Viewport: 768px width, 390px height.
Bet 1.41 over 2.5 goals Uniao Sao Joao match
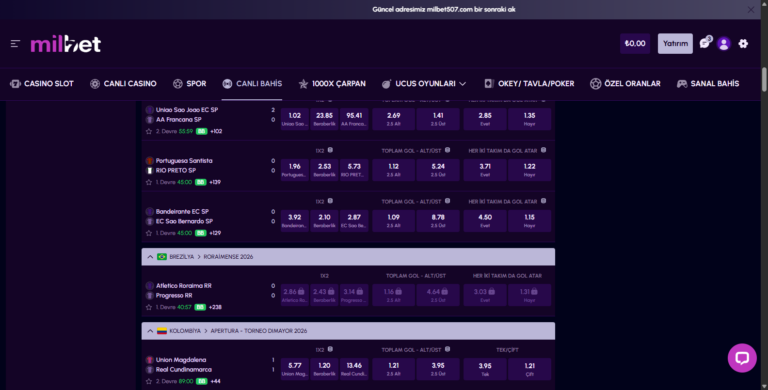(438, 119)
